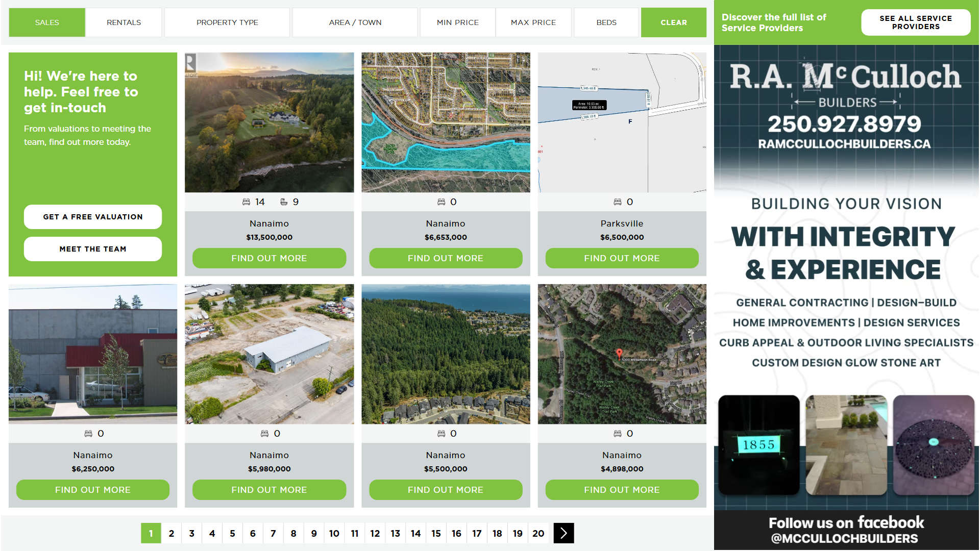Clear all search filters
The image size is (980, 551).
click(674, 22)
